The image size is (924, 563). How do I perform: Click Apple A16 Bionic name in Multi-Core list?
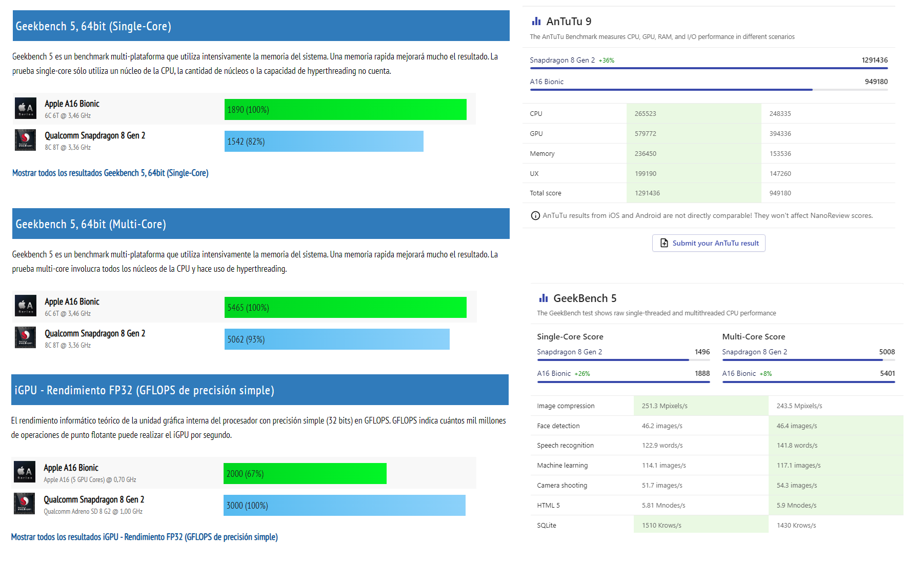point(72,301)
